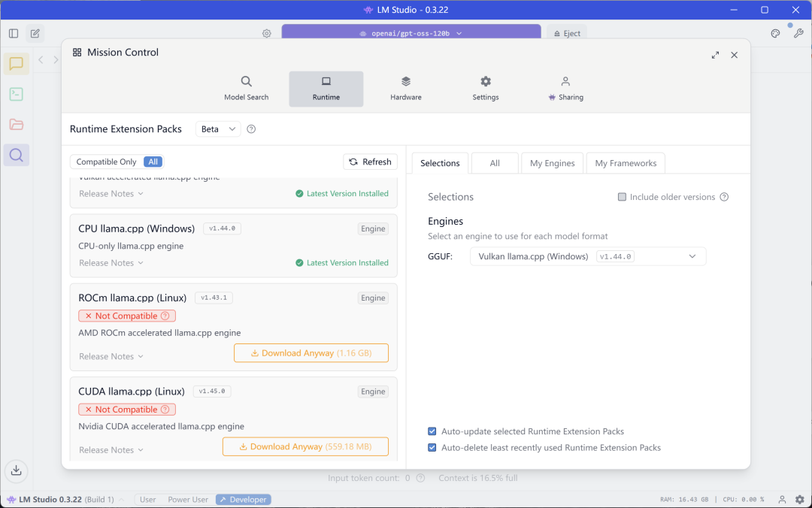This screenshot has height=508, width=812.
Task: Select the Power User mode
Action: (189, 500)
